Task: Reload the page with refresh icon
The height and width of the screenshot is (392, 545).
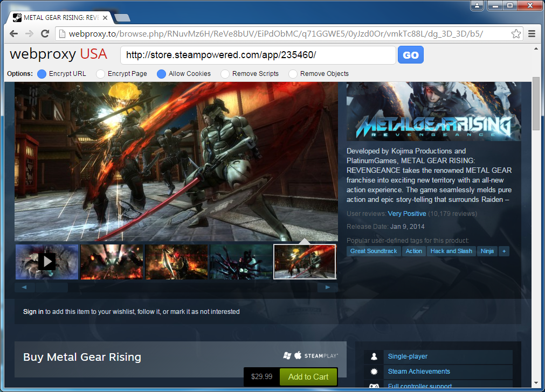Action: point(45,34)
